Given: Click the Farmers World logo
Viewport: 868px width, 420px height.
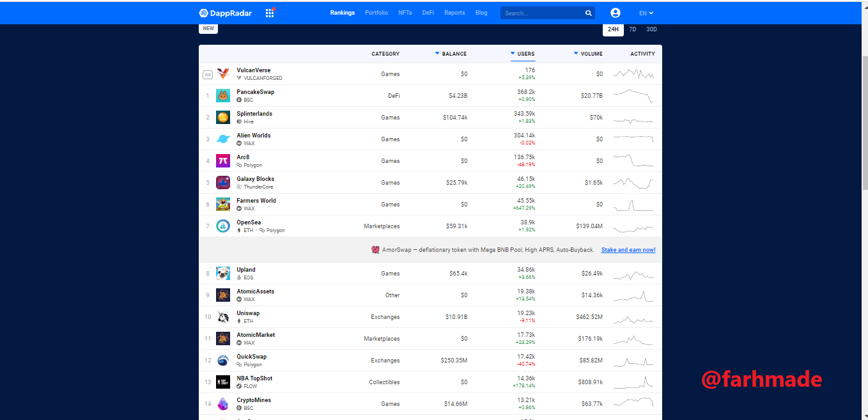Looking at the screenshot, I should tap(223, 205).
